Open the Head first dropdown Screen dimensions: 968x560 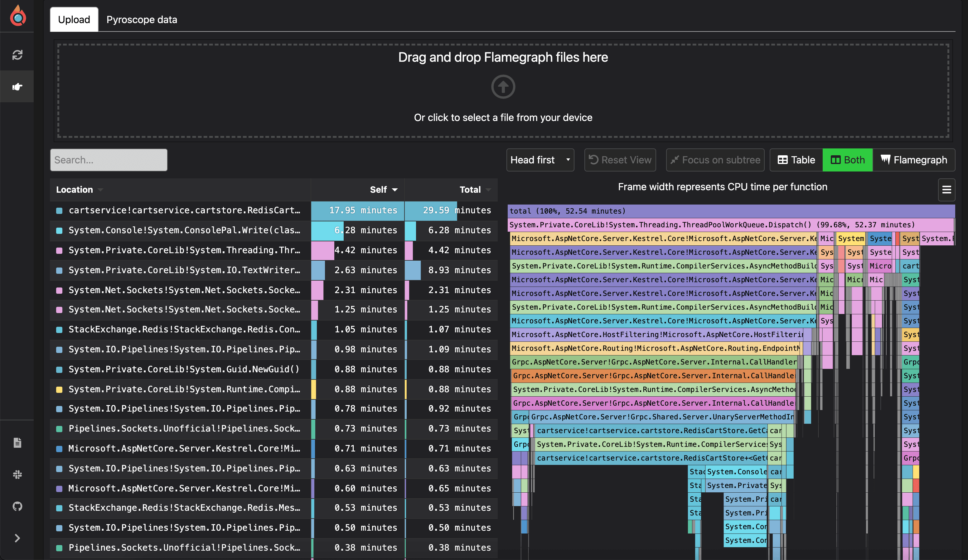coord(540,160)
